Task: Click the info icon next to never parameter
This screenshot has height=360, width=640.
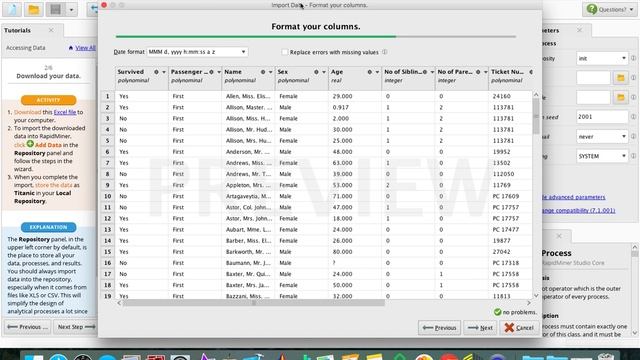Action: tap(633, 136)
